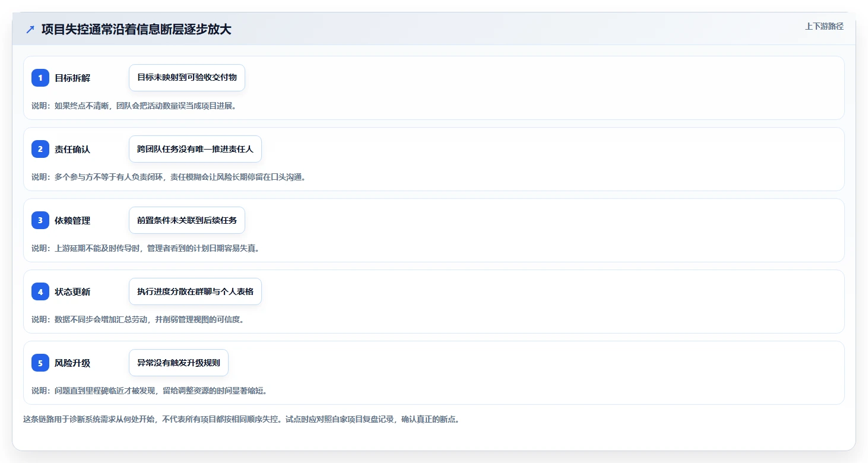Select the 目标拆解 step label
The height and width of the screenshot is (463, 868).
coord(72,78)
